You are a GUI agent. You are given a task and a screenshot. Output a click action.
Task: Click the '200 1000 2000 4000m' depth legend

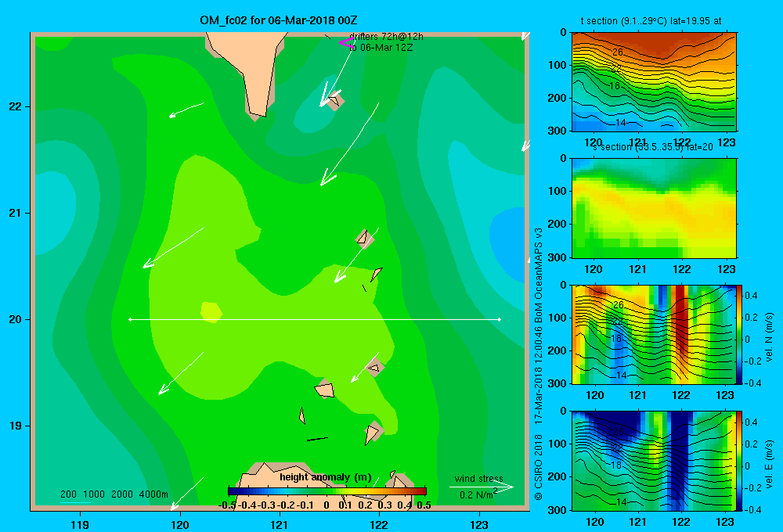114,494
